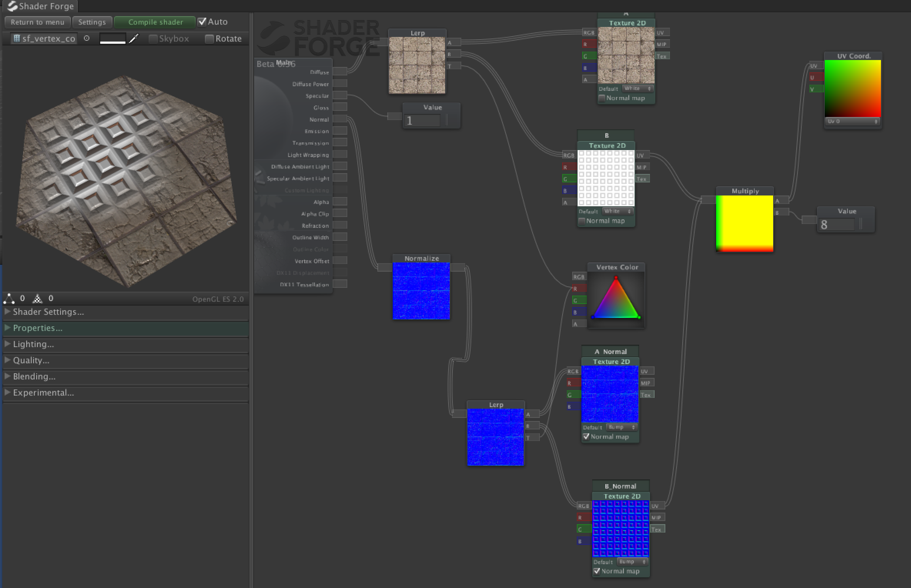Click the MIP input of texture A node
Viewport: 911px width, 588px height.
662,44
